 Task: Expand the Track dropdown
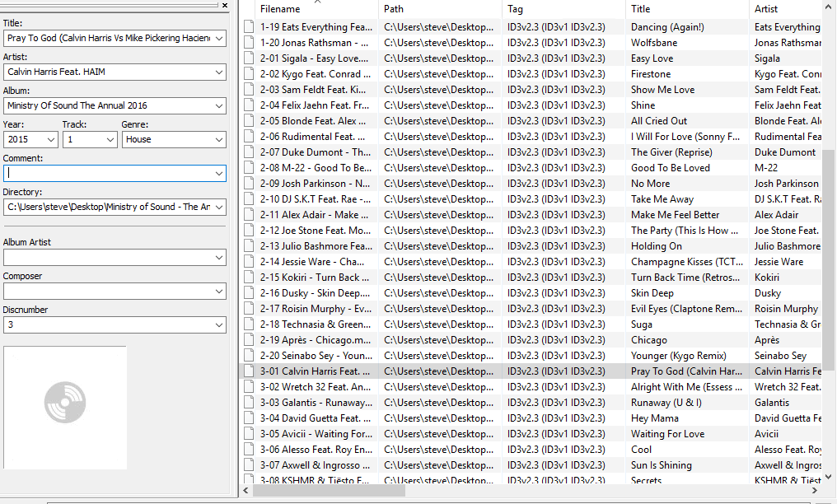coord(110,140)
